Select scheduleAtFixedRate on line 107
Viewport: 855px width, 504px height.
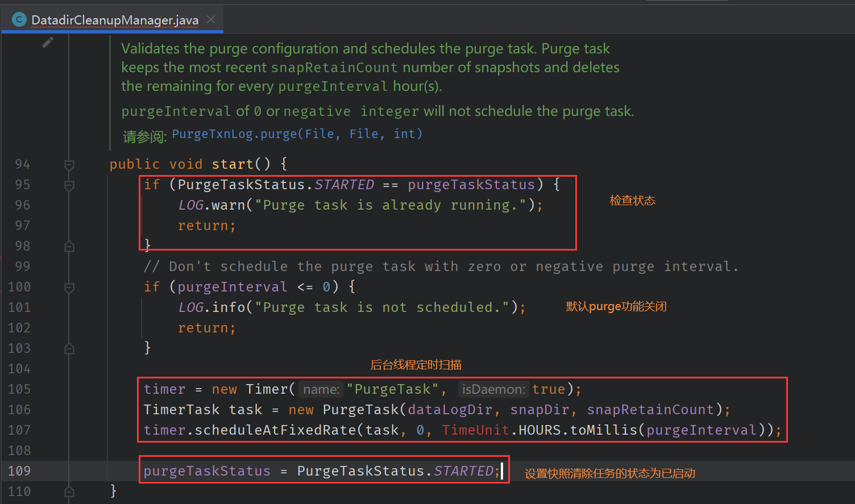pyautogui.click(x=276, y=430)
